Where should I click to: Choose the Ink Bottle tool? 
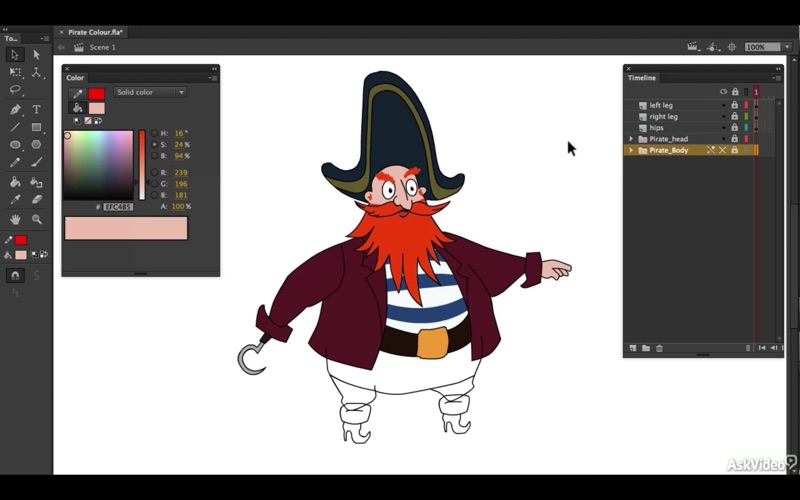click(x=36, y=182)
